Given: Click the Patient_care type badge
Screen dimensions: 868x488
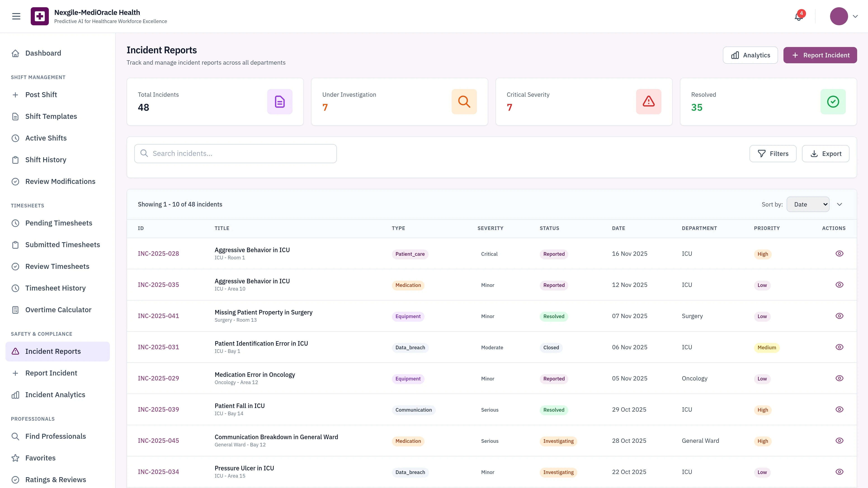Looking at the screenshot, I should pos(410,254).
